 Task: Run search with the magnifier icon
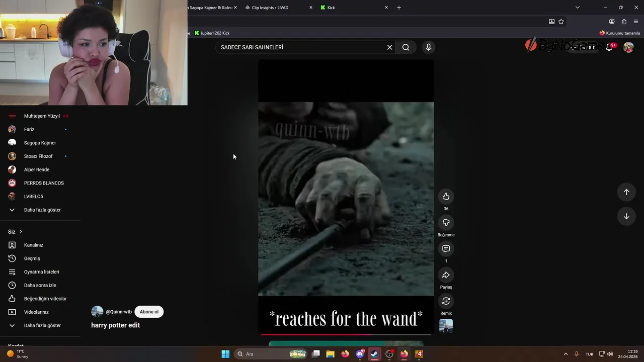406,47
